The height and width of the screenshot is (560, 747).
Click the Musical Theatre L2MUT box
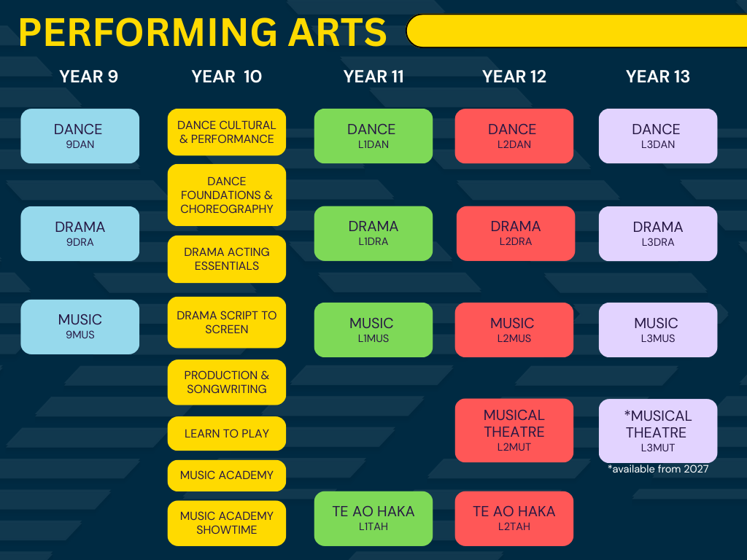coord(514,430)
